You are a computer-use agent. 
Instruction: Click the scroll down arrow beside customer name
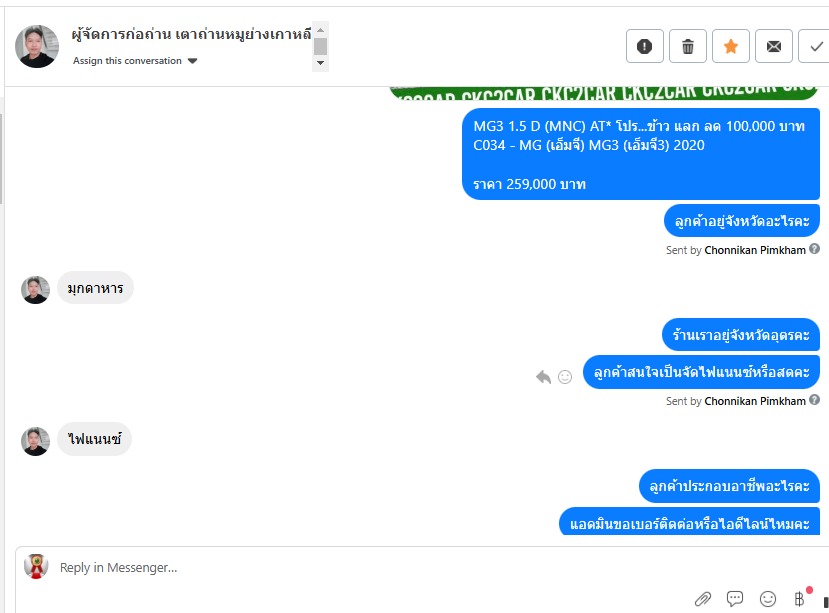320,63
